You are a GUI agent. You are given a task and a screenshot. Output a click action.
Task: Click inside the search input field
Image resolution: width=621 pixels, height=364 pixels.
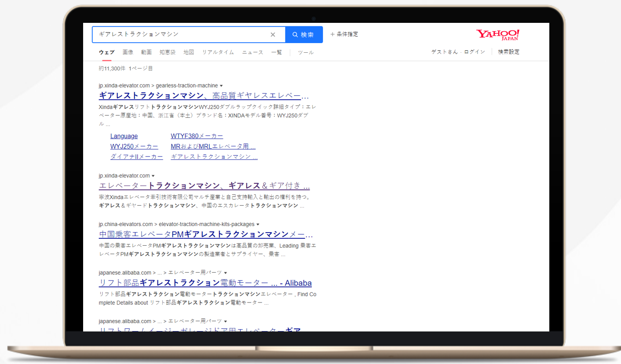click(x=185, y=34)
